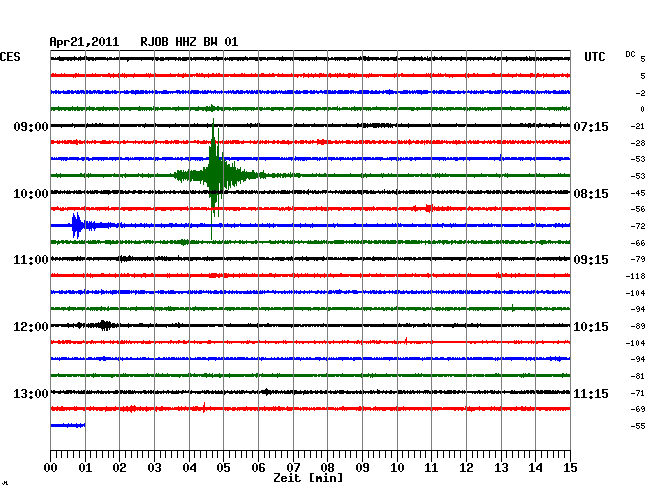Select DC offset value -55
The width and height of the screenshot is (650, 494).
pos(638,426)
